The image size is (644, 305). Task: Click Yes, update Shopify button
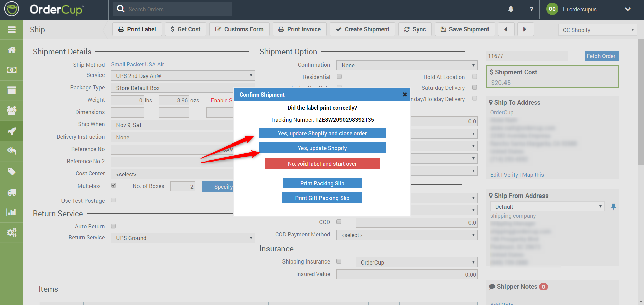pyautogui.click(x=322, y=148)
